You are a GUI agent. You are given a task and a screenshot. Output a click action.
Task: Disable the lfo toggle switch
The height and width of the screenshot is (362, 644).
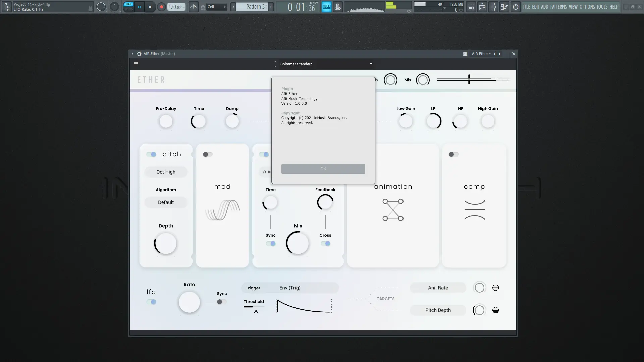point(151,302)
